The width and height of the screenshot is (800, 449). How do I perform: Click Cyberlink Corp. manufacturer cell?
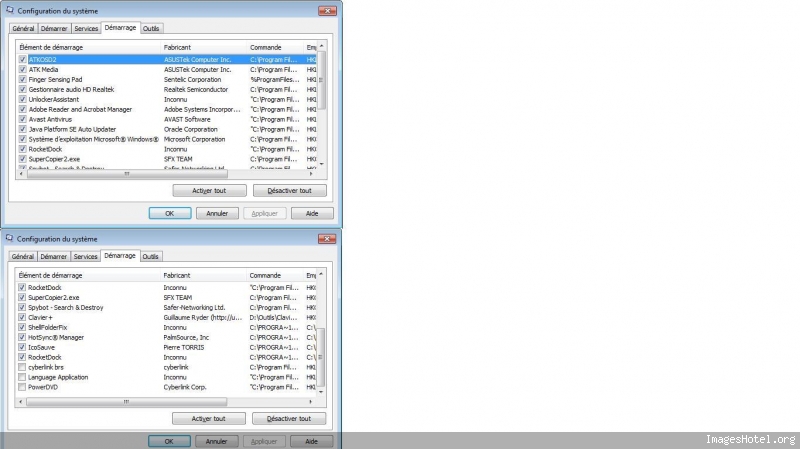tap(185, 387)
